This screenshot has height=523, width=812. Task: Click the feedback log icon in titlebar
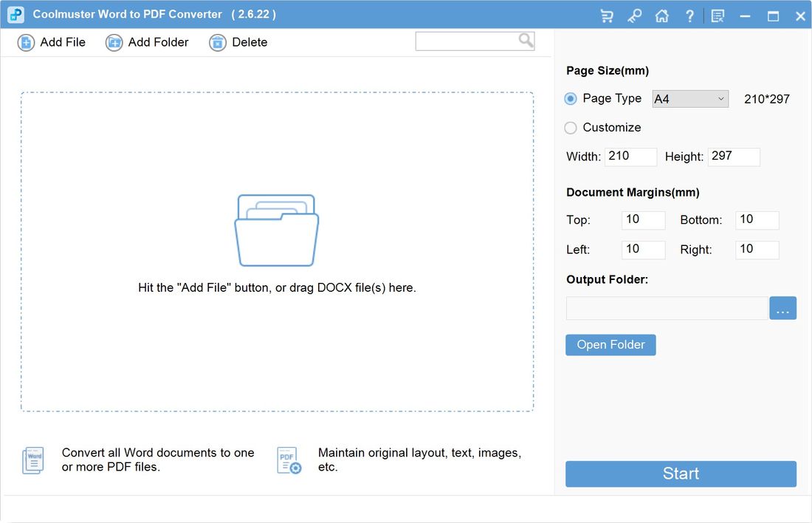pos(717,16)
